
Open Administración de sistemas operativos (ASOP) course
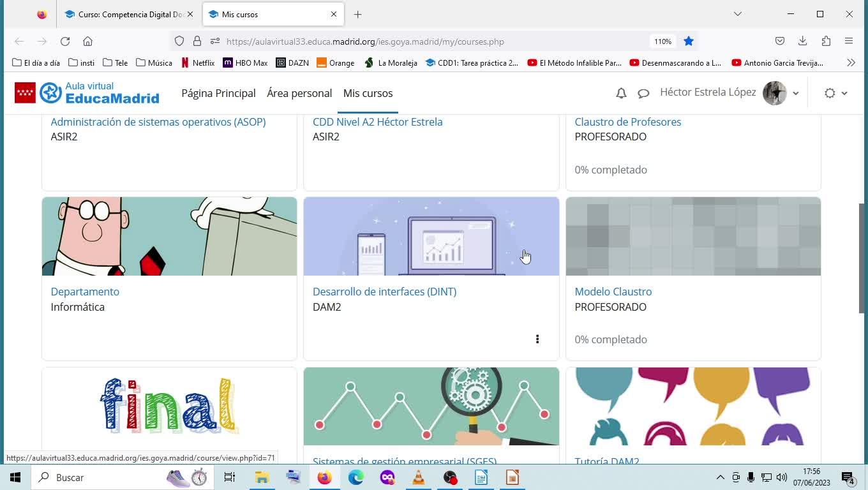point(158,122)
